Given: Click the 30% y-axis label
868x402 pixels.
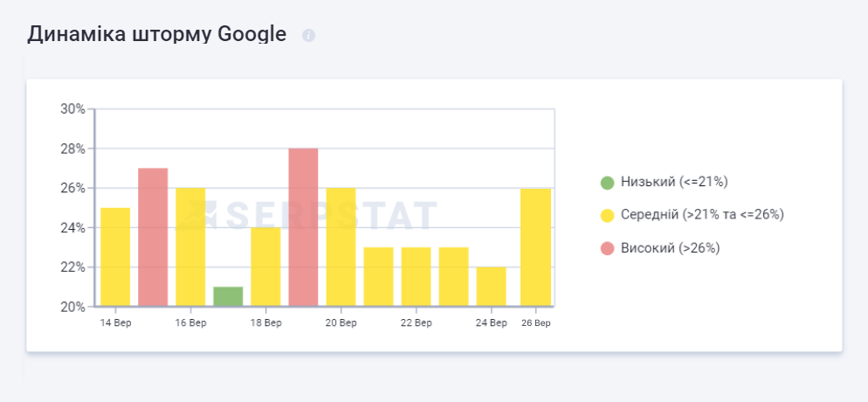Looking at the screenshot, I should pyautogui.click(x=72, y=109).
